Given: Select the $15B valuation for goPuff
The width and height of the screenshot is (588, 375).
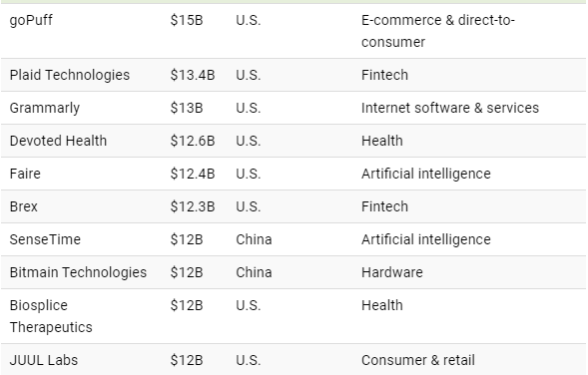Looking at the screenshot, I should [187, 20].
